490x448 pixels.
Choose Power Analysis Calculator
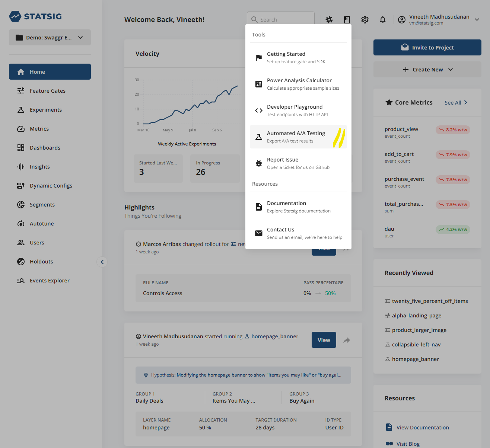tap(298, 84)
